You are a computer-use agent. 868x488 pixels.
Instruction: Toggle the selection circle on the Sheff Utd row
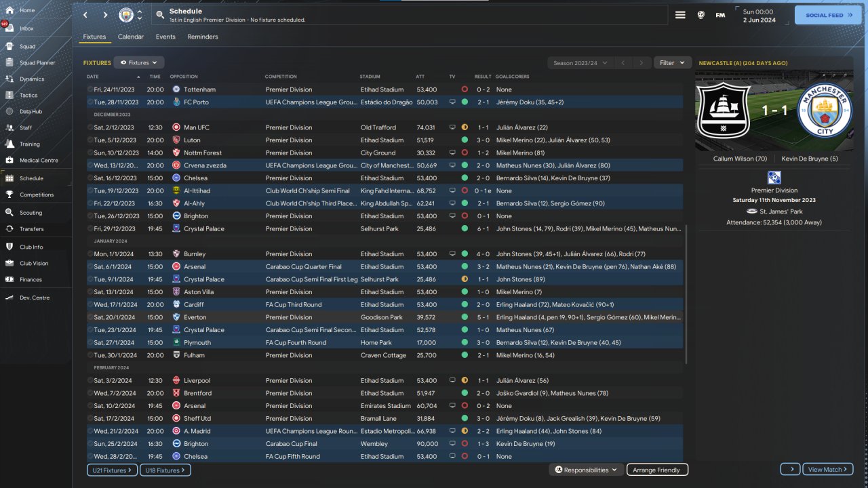(90, 419)
